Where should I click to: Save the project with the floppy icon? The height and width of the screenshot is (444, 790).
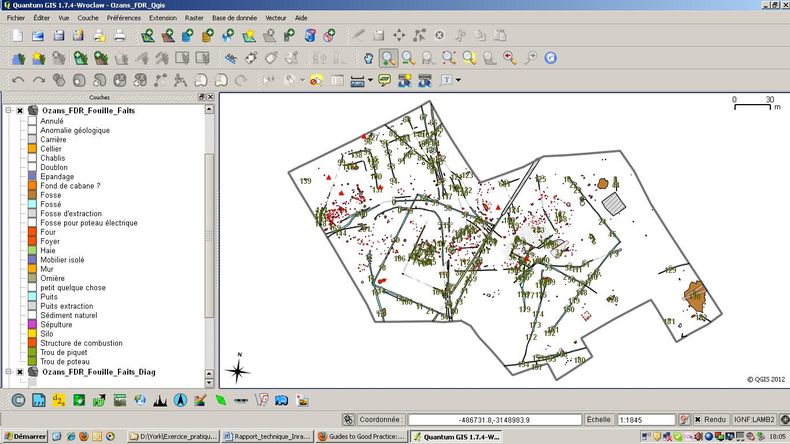[x=59, y=36]
